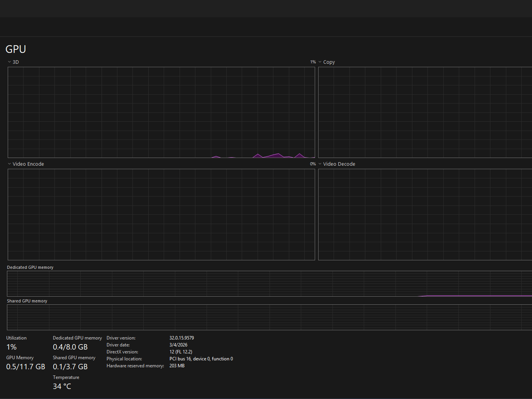Viewport: 532px width, 399px height.
Task: Open the Copy engine dropdown chevron
Action: pyautogui.click(x=320, y=62)
